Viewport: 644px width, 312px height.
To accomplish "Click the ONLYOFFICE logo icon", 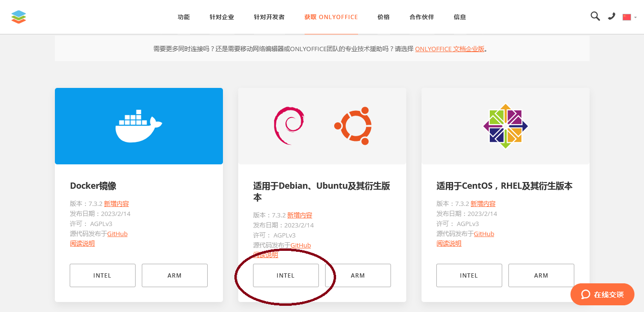I will tap(19, 17).
